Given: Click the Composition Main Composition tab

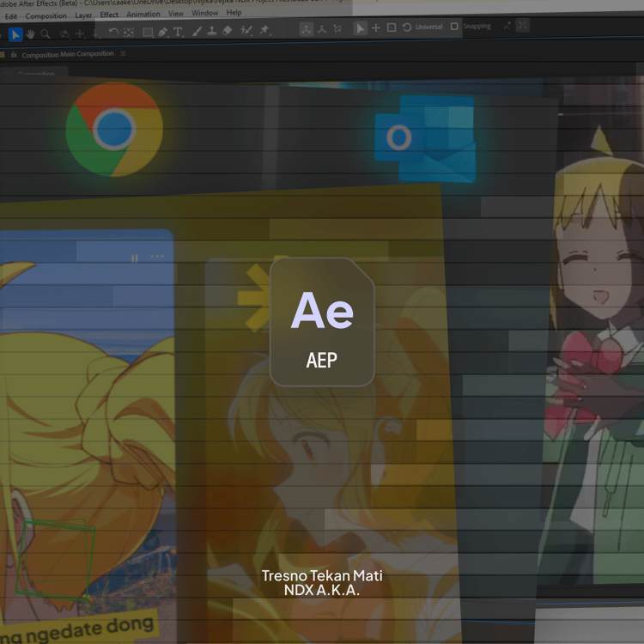Looking at the screenshot, I should click(68, 54).
